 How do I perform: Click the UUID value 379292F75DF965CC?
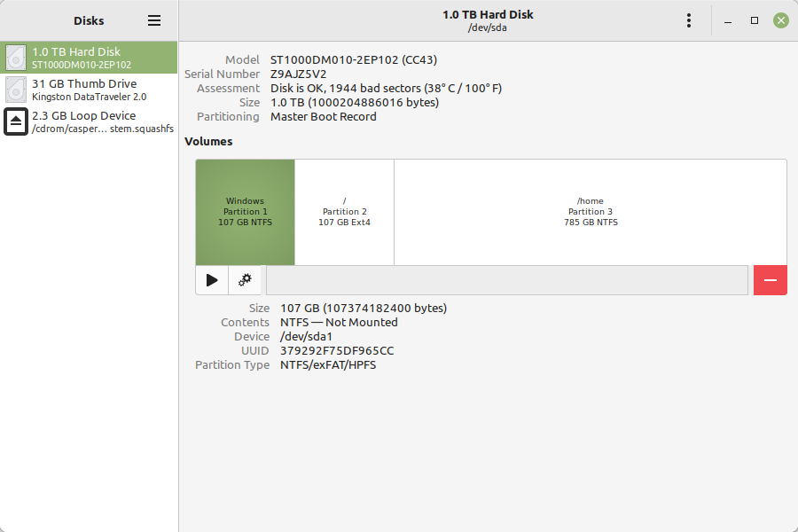[337, 351]
